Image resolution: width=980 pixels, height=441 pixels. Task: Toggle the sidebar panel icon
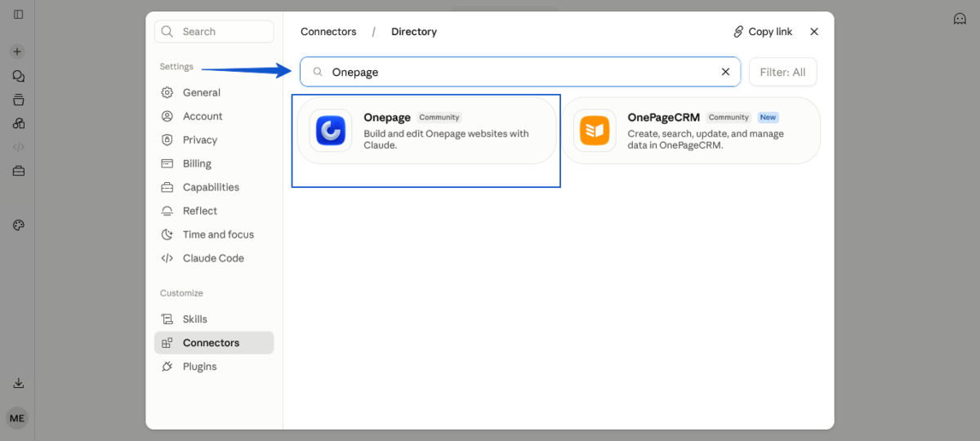pyautogui.click(x=18, y=14)
